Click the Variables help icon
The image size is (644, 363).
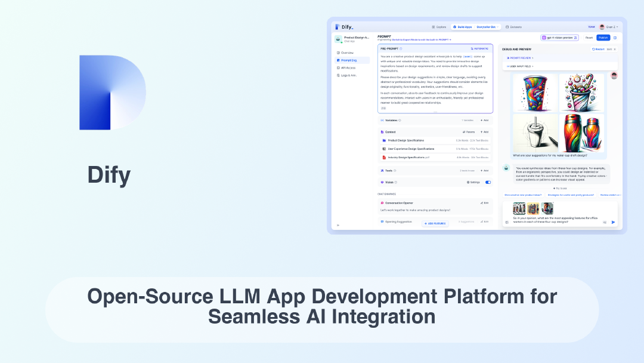400,121
